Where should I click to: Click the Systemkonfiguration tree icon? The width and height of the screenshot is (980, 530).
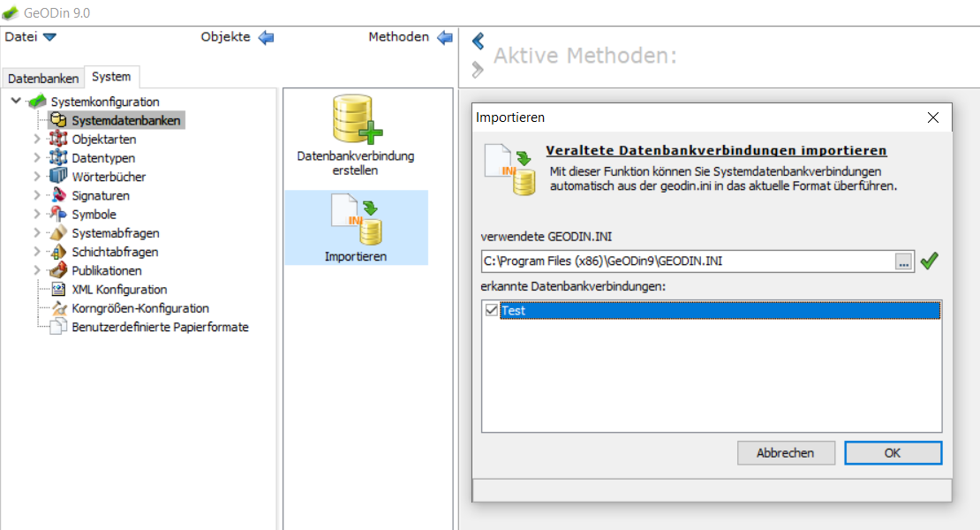37,101
